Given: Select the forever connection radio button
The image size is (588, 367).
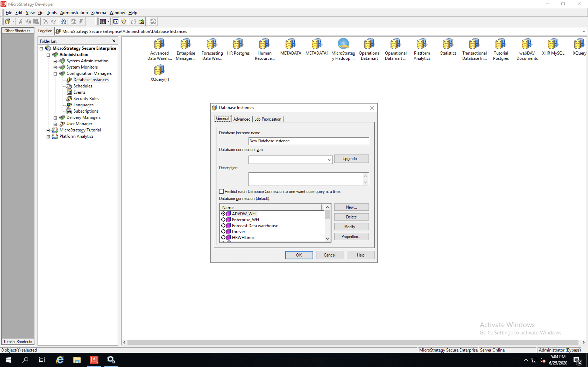Looking at the screenshot, I should click(223, 232).
